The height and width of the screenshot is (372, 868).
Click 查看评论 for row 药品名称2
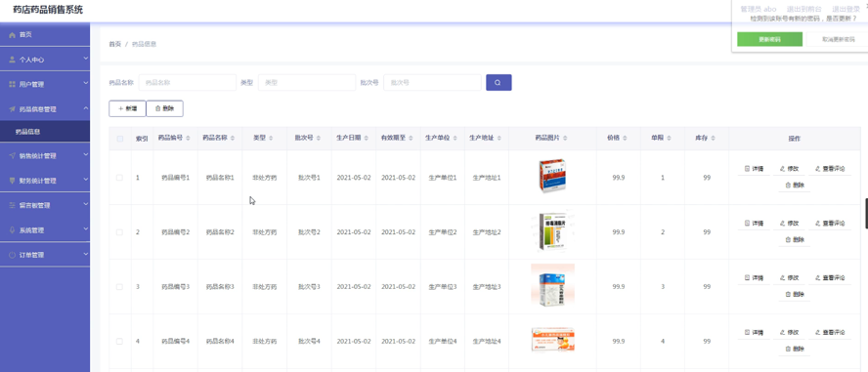(830, 224)
